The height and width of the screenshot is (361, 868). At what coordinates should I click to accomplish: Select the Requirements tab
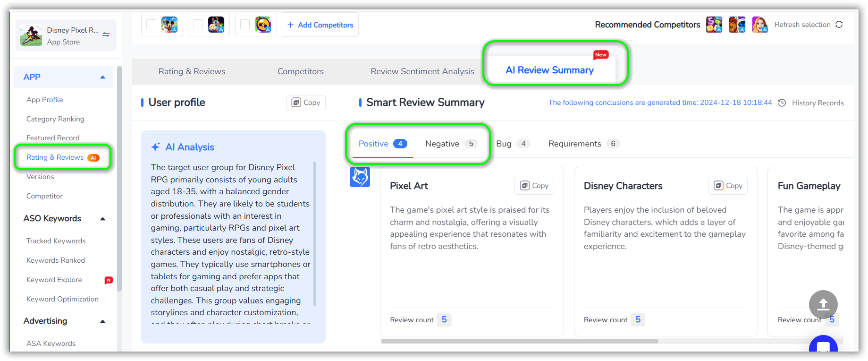coord(584,144)
